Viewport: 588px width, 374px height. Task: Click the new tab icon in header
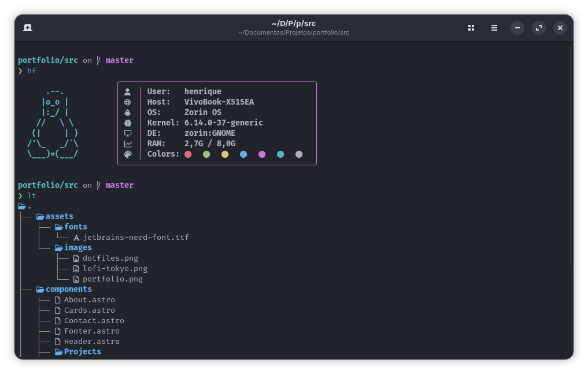click(28, 28)
